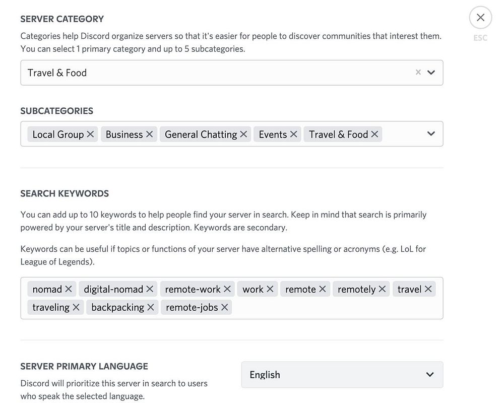504x420 pixels.
Task: Expand the Subcategories dropdown list
Action: tap(431, 134)
